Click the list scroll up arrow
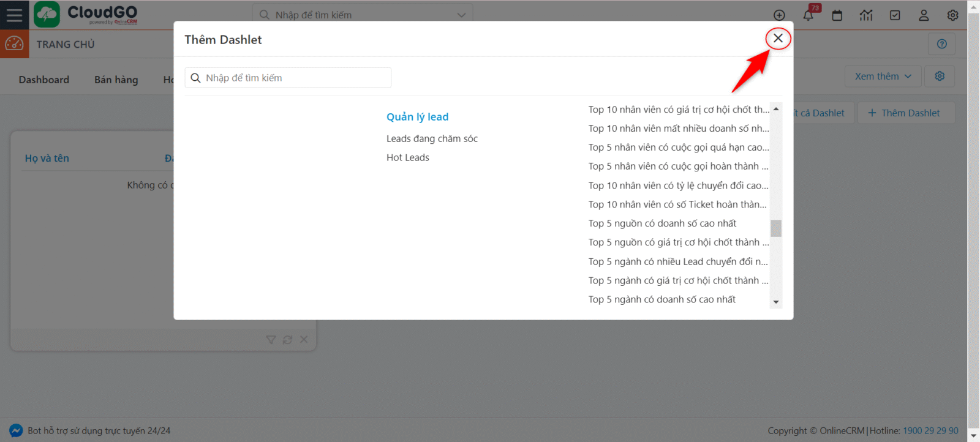This screenshot has width=980, height=442. (776, 109)
